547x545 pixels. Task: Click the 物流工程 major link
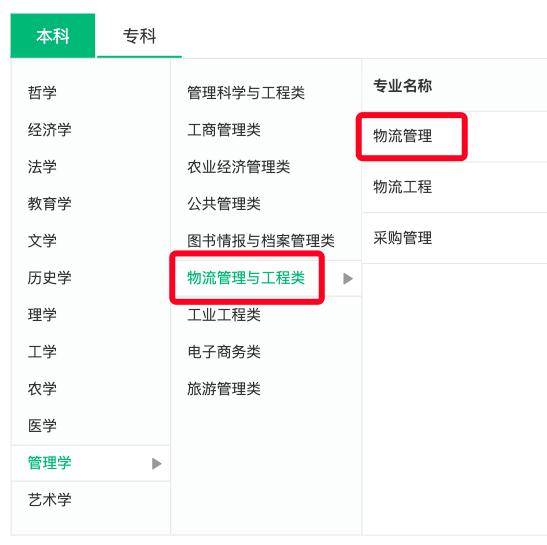(x=403, y=187)
